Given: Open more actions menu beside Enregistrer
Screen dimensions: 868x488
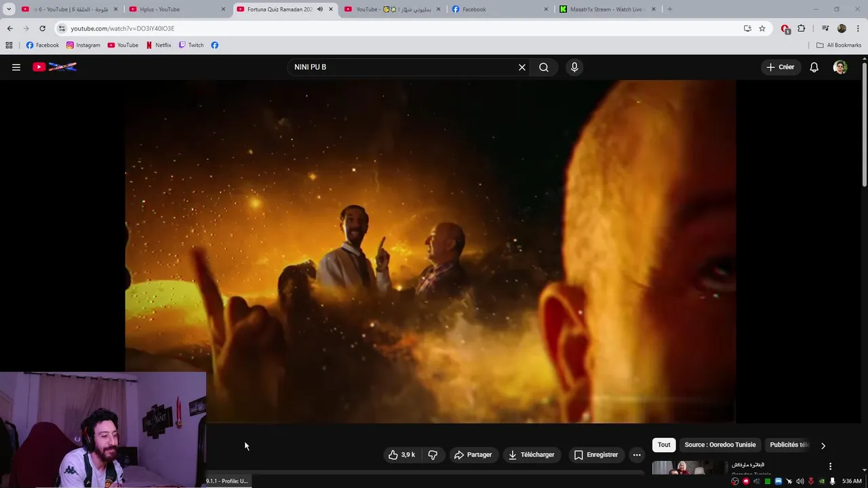Looking at the screenshot, I should (x=637, y=455).
